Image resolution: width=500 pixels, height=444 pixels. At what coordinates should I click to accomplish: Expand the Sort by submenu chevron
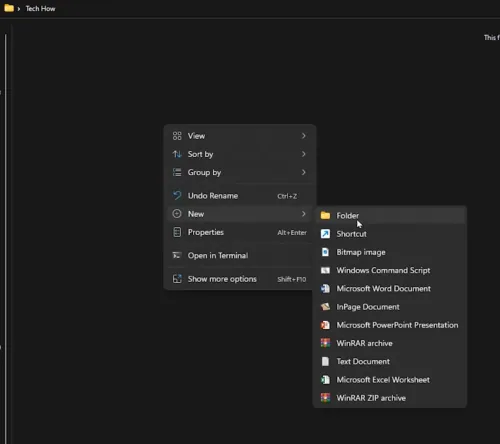point(303,154)
